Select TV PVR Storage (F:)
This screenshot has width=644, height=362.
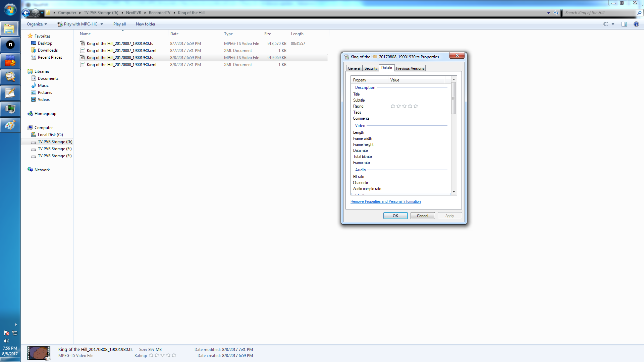[x=55, y=156]
